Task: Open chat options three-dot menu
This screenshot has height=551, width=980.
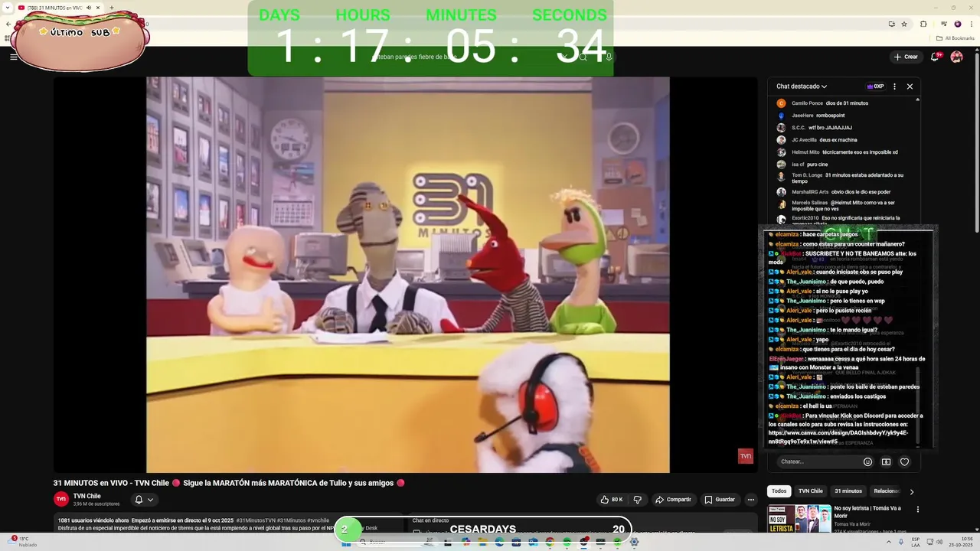Action: [x=894, y=86]
